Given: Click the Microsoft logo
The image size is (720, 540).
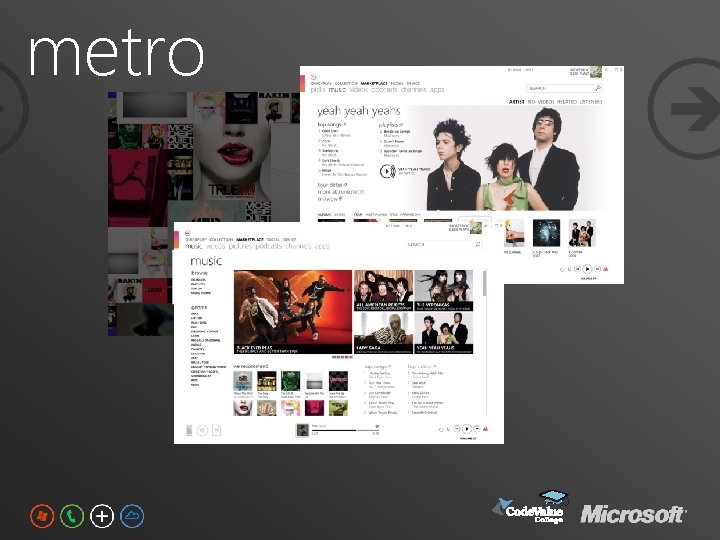Looking at the screenshot, I should point(633,514).
